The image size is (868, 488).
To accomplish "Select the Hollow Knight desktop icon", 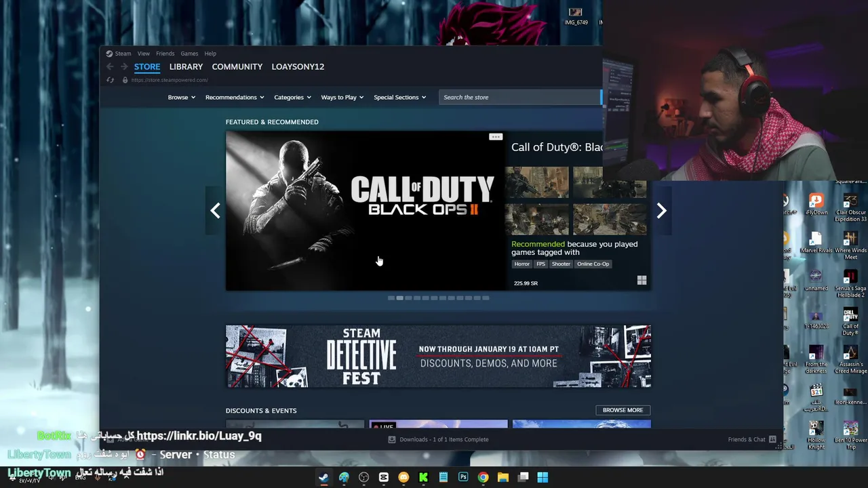I will 816,436.
